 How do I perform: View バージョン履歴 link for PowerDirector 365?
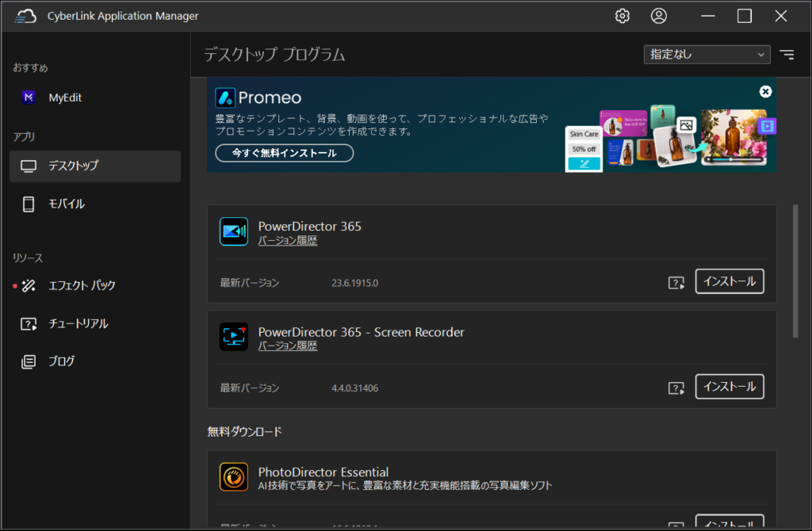(288, 241)
